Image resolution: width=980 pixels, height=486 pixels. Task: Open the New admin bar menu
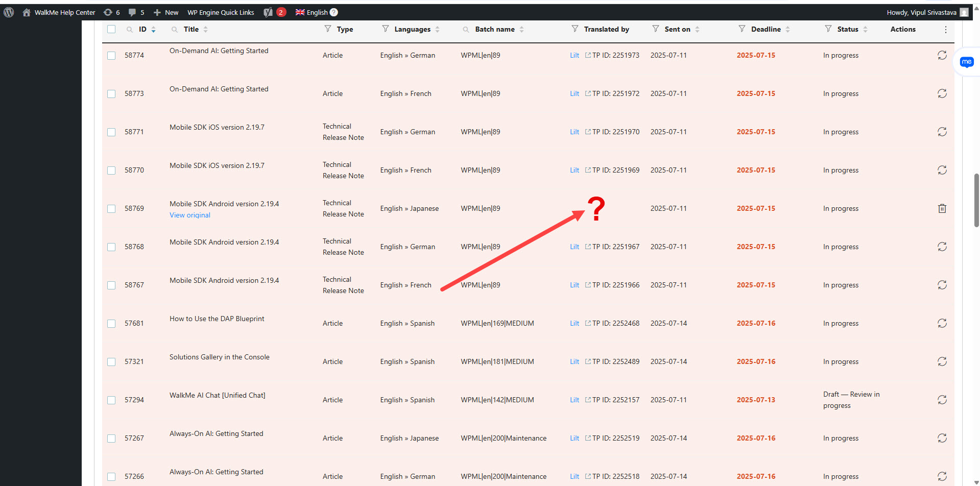coord(166,12)
